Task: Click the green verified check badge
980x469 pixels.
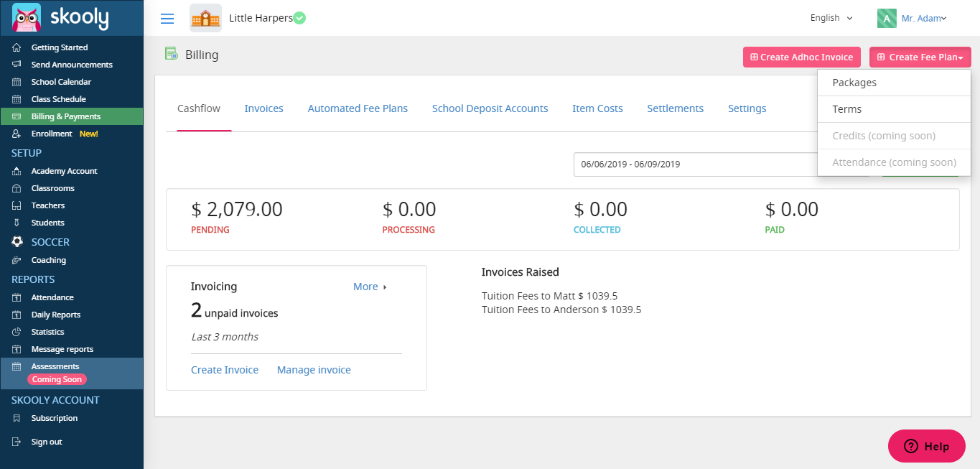Action: [299, 18]
